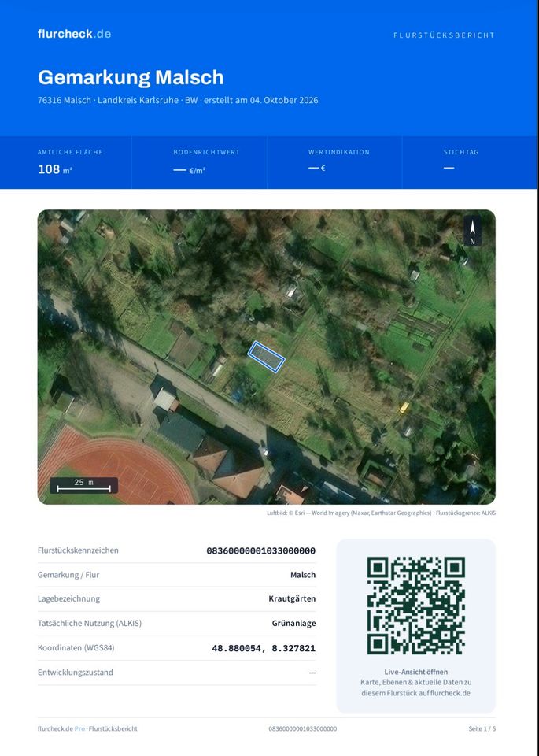Click the aerial map image

267,357
